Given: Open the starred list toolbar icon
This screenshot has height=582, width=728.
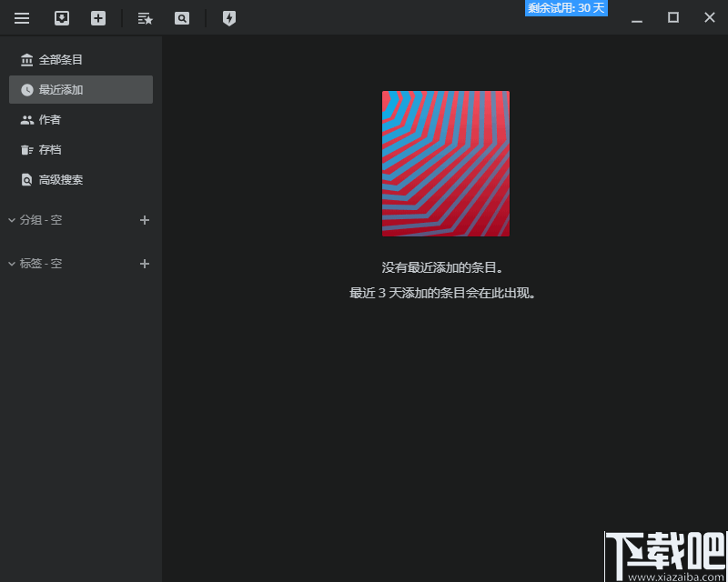Looking at the screenshot, I should (x=145, y=18).
